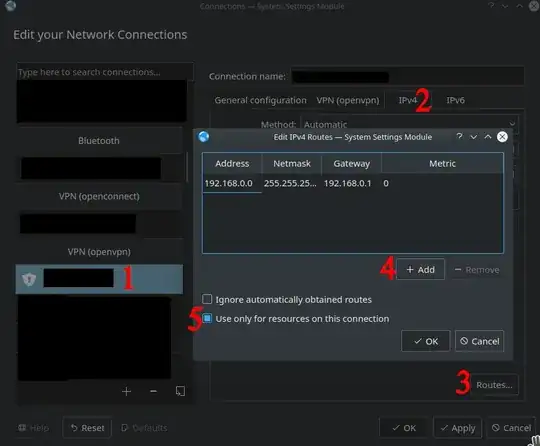
Task: Click Cancel at bottom of Connections window
Action: pos(511,428)
